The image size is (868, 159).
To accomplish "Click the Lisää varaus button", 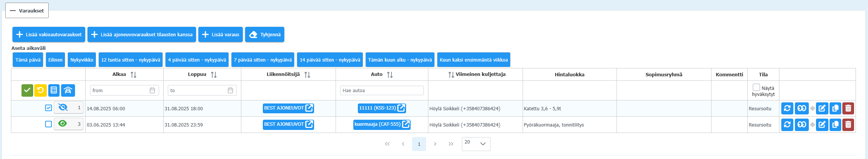I will [x=221, y=34].
